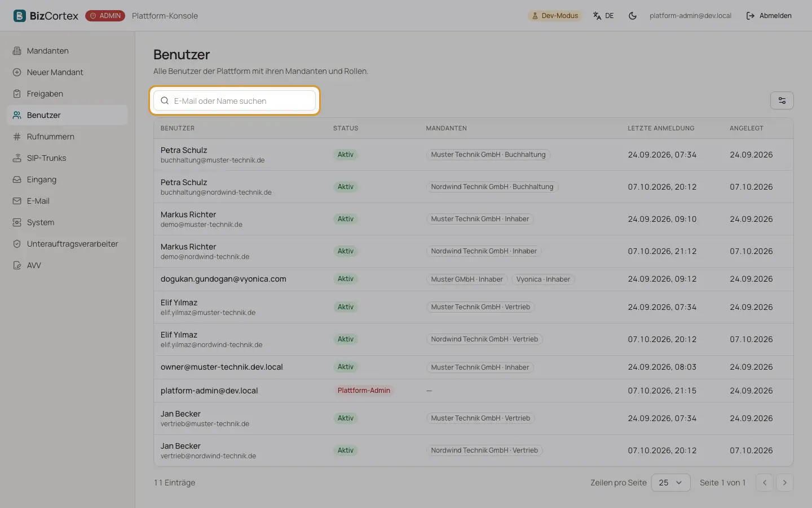Click the Abmelden button
Viewport: 812px width, 508px height.
coord(769,16)
